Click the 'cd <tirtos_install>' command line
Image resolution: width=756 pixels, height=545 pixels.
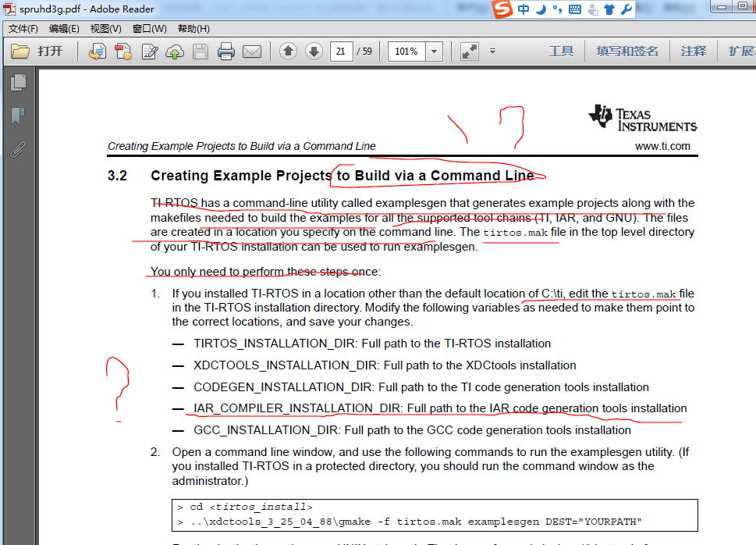point(245,507)
